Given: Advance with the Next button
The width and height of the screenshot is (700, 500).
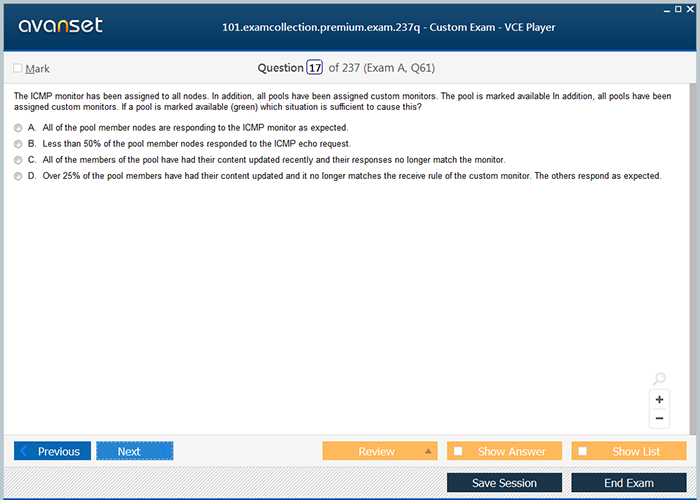Looking at the screenshot, I should [x=134, y=451].
